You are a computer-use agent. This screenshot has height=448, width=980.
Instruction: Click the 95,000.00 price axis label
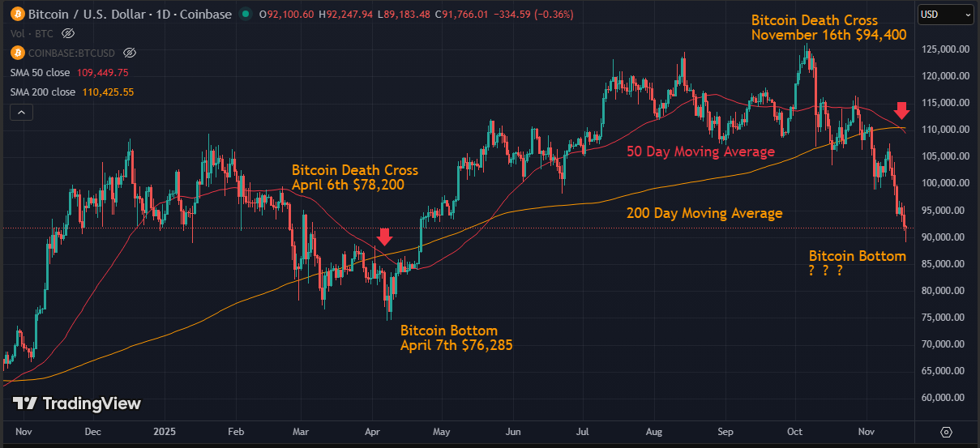pyautogui.click(x=944, y=211)
